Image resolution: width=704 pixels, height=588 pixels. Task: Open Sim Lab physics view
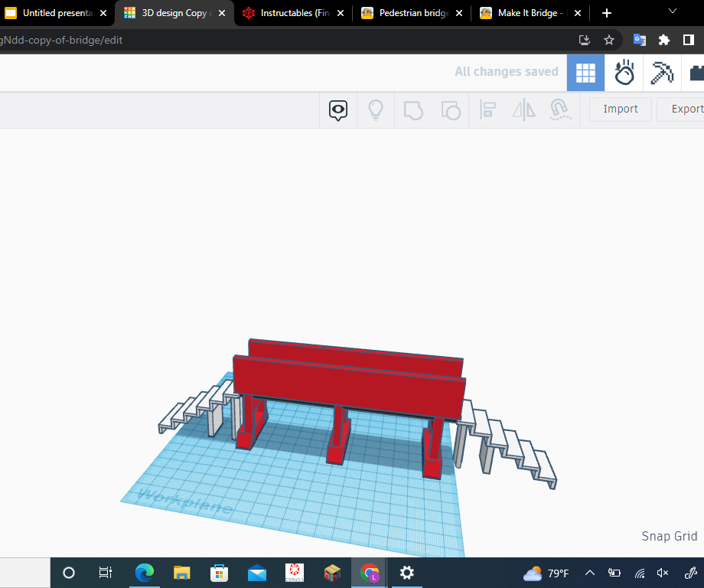pos(624,73)
